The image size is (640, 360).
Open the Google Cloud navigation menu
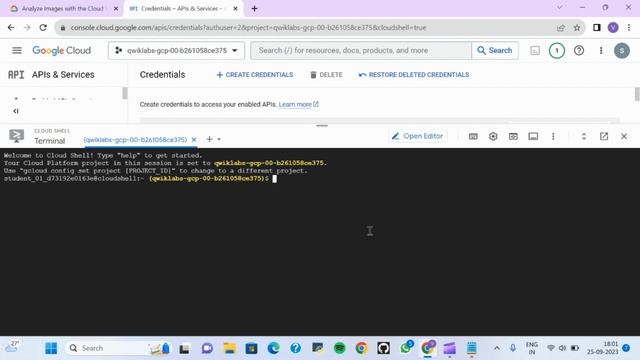[x=17, y=50]
